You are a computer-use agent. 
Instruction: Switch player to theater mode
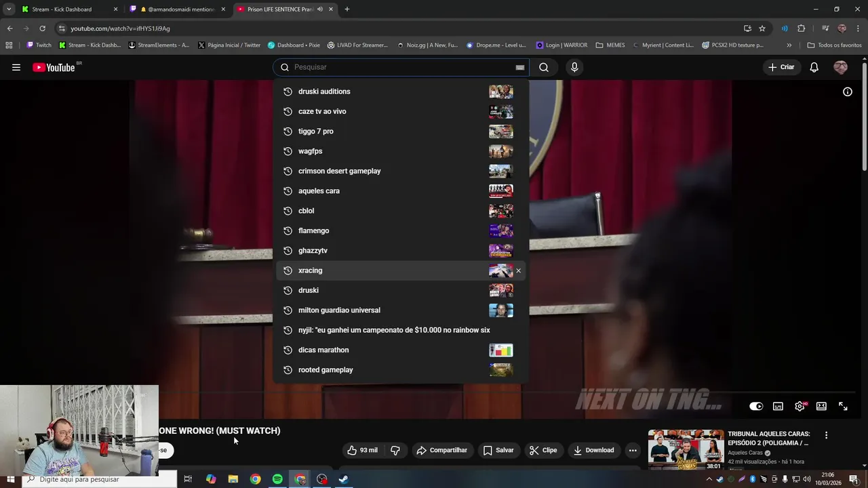tap(821, 406)
